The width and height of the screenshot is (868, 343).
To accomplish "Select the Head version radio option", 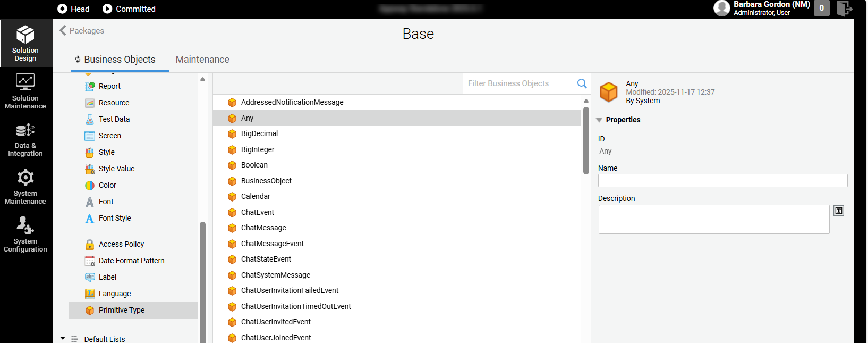I will 73,9.
